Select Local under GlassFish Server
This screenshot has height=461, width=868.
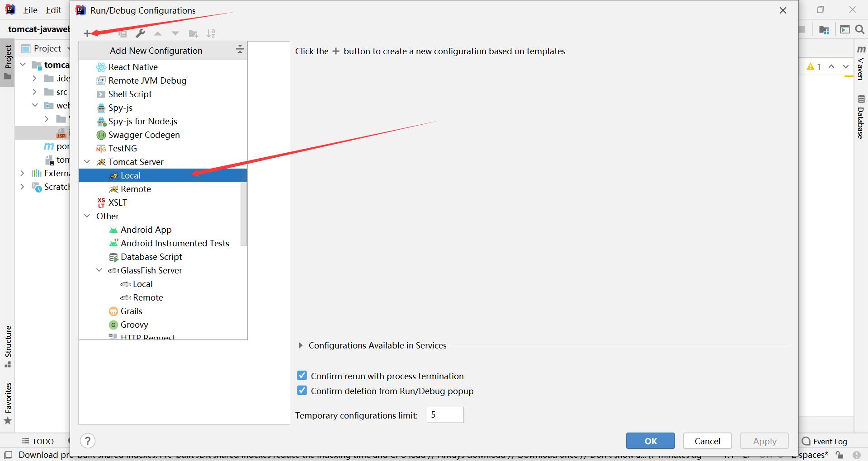coord(163,284)
